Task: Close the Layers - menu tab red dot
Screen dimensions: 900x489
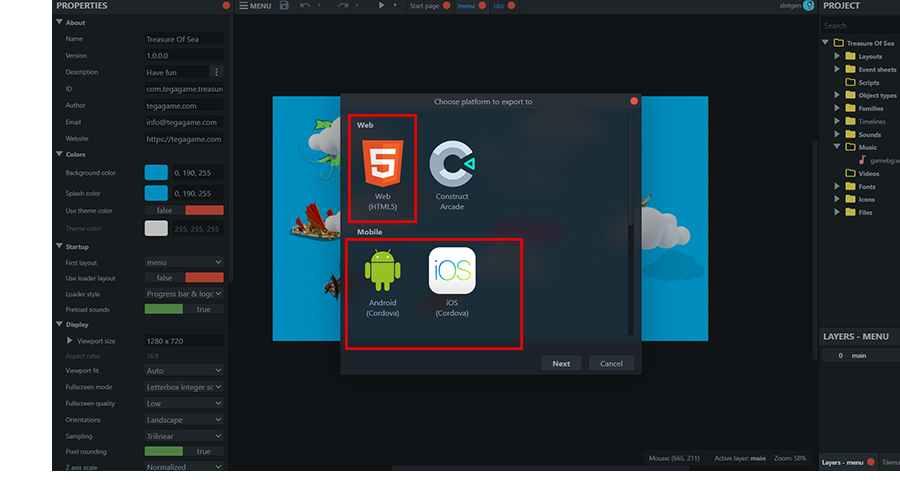Action: [x=871, y=462]
